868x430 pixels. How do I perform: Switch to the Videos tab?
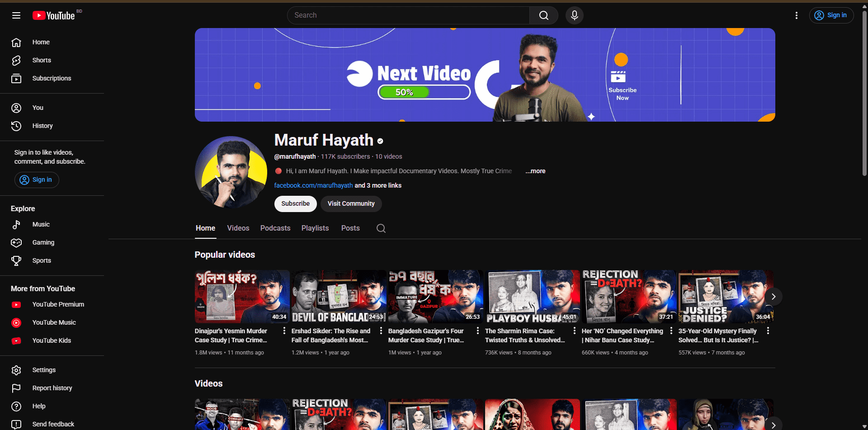(x=238, y=228)
